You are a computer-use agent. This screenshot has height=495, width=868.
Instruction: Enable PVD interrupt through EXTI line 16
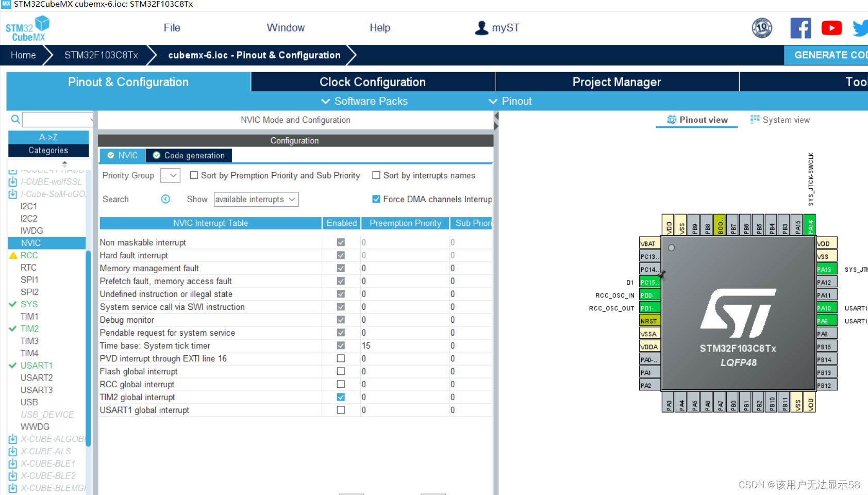click(341, 358)
